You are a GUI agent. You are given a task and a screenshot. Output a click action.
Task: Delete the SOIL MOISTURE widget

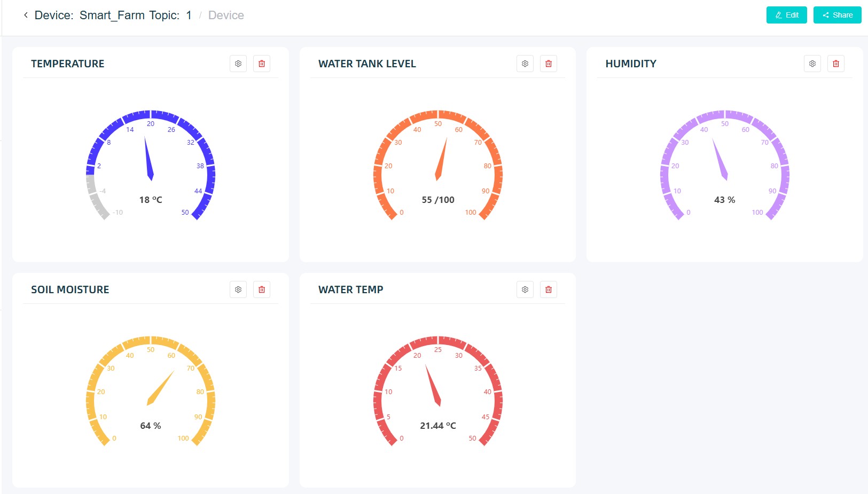(x=262, y=289)
